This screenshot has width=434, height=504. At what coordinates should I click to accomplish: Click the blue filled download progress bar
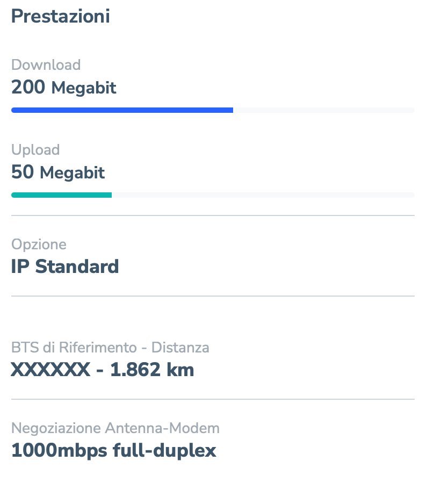point(122,110)
